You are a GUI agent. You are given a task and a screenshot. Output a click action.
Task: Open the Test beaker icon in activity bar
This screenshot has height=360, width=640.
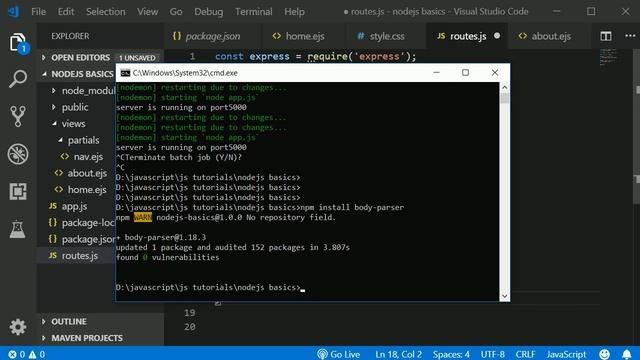pyautogui.click(x=18, y=229)
